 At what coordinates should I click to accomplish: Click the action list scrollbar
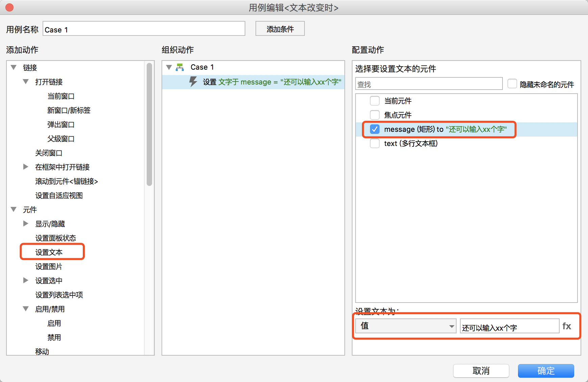tap(149, 124)
